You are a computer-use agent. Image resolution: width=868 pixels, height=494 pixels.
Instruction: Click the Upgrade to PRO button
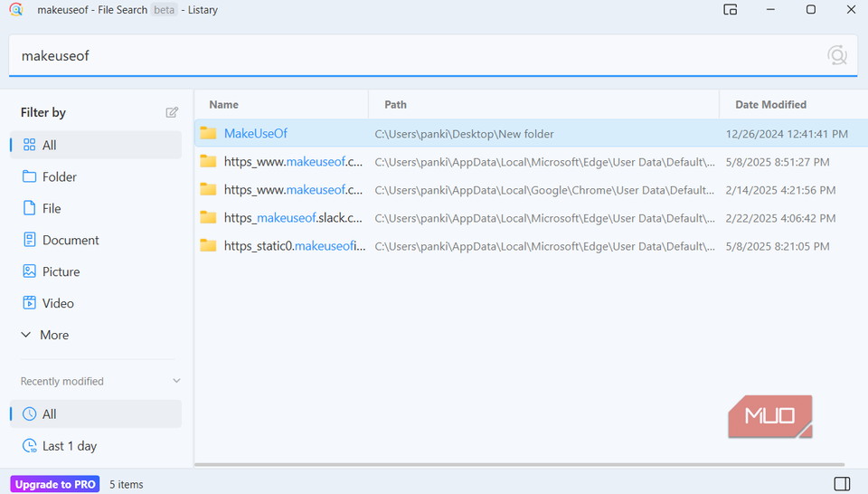pyautogui.click(x=55, y=484)
